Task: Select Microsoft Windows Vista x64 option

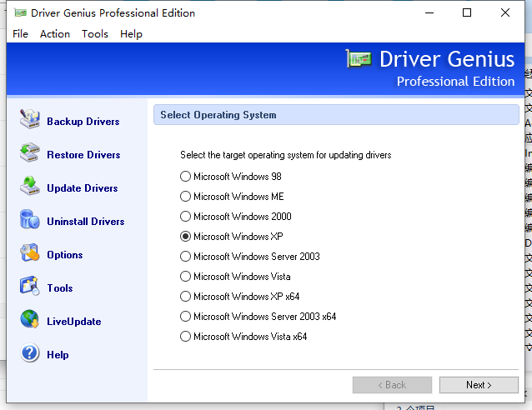Action: pyautogui.click(x=185, y=337)
